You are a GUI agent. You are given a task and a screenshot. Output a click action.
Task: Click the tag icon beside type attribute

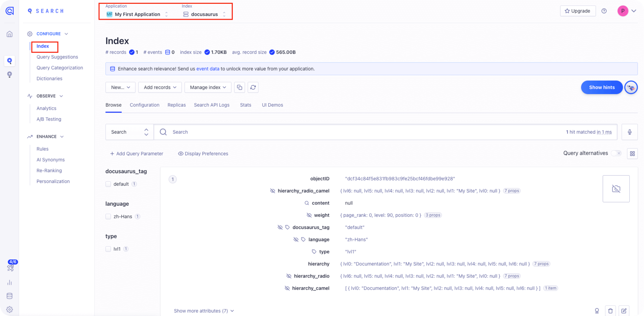[x=314, y=252]
